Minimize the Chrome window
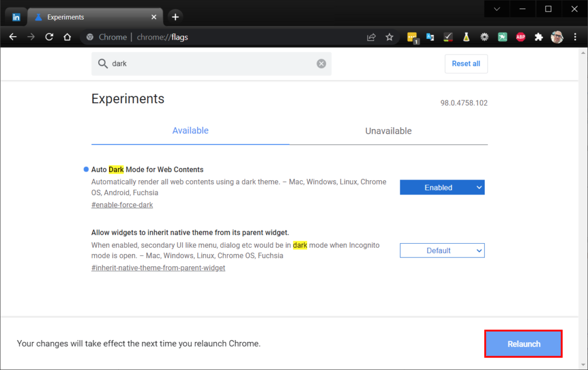The image size is (588, 370). (x=523, y=9)
